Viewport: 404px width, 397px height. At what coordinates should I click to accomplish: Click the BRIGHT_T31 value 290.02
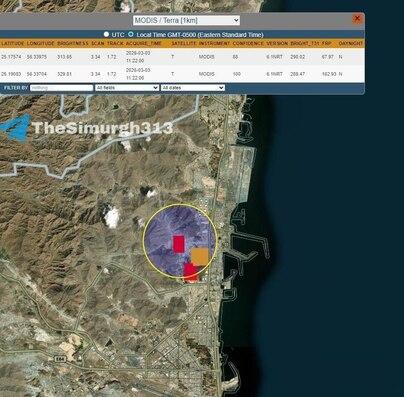(297, 57)
